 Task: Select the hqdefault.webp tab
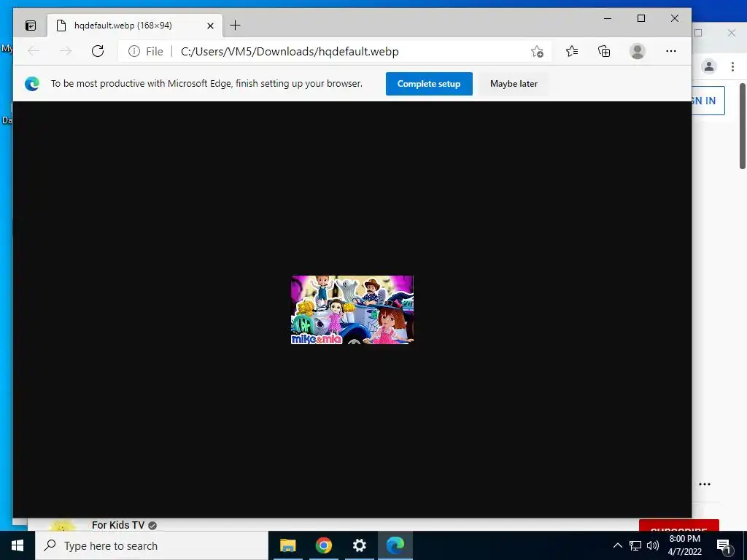click(x=135, y=26)
